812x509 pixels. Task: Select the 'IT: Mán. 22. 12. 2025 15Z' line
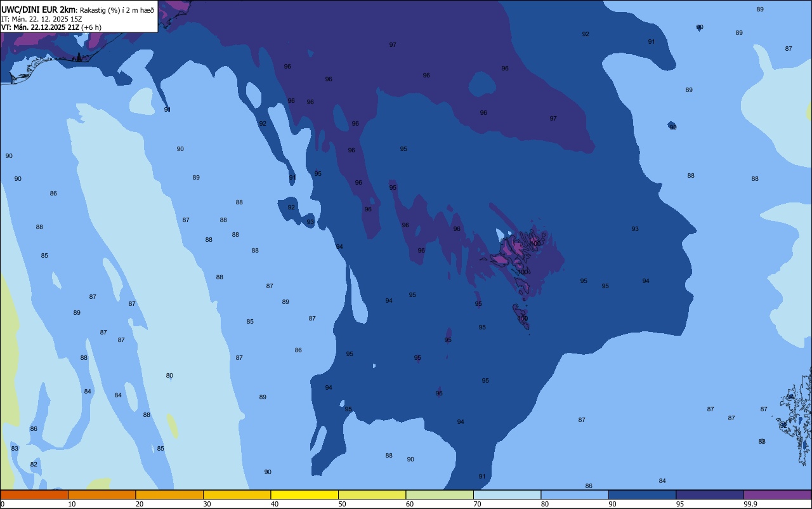(x=42, y=18)
